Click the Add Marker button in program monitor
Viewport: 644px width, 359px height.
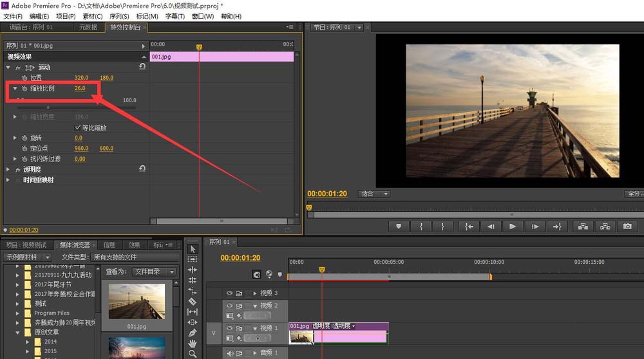399,226
